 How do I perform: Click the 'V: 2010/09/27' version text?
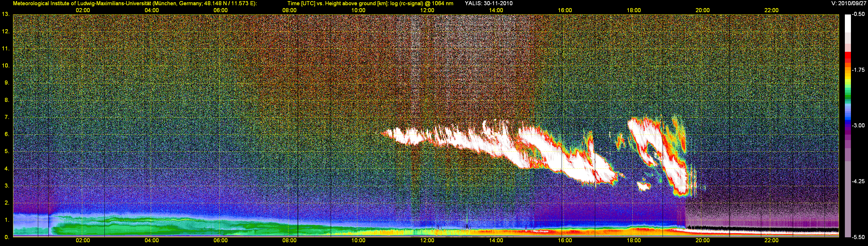848,3
